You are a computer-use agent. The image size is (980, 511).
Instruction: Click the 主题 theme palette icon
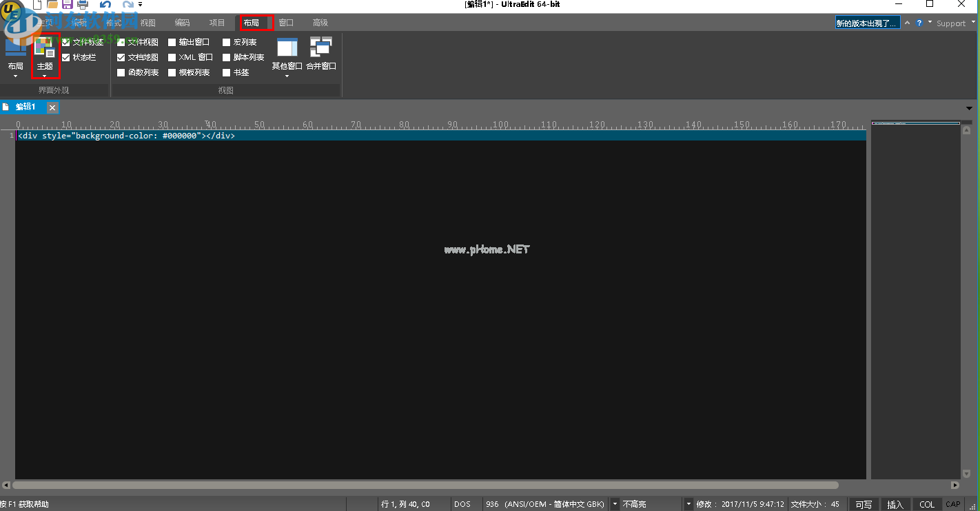pyautogui.click(x=45, y=48)
